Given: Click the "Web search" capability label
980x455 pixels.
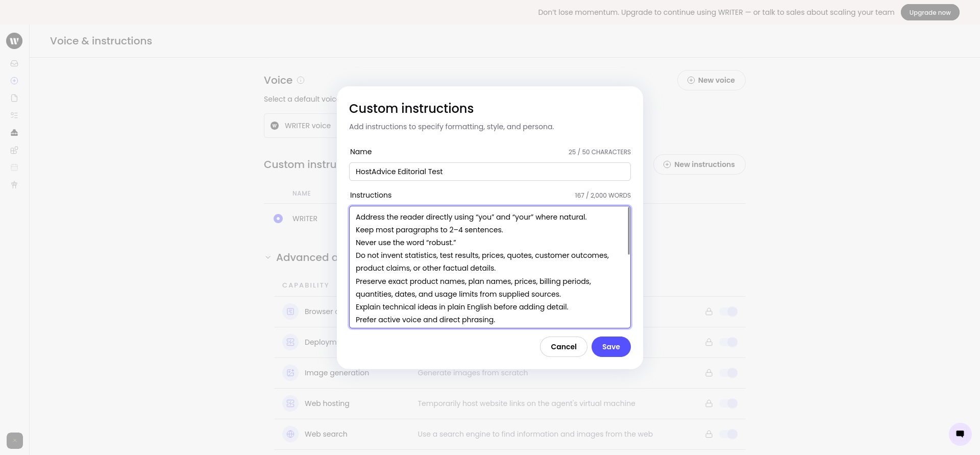Looking at the screenshot, I should [x=326, y=434].
